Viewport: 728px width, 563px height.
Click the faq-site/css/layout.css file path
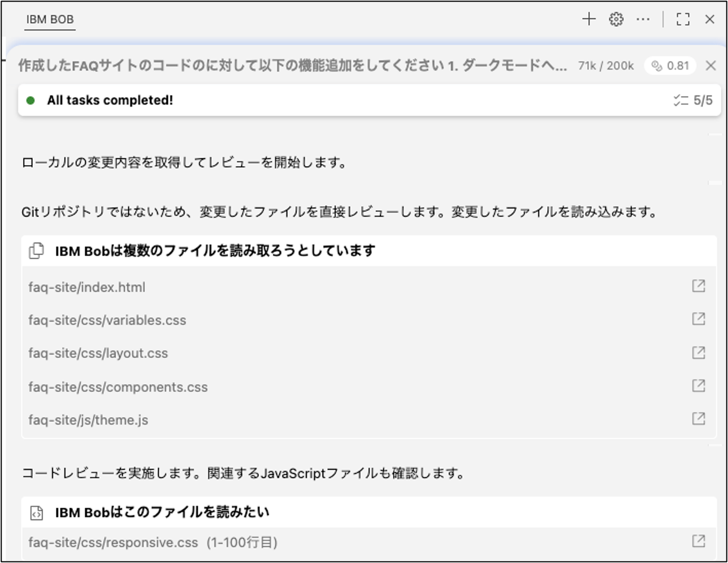pyautogui.click(x=98, y=353)
